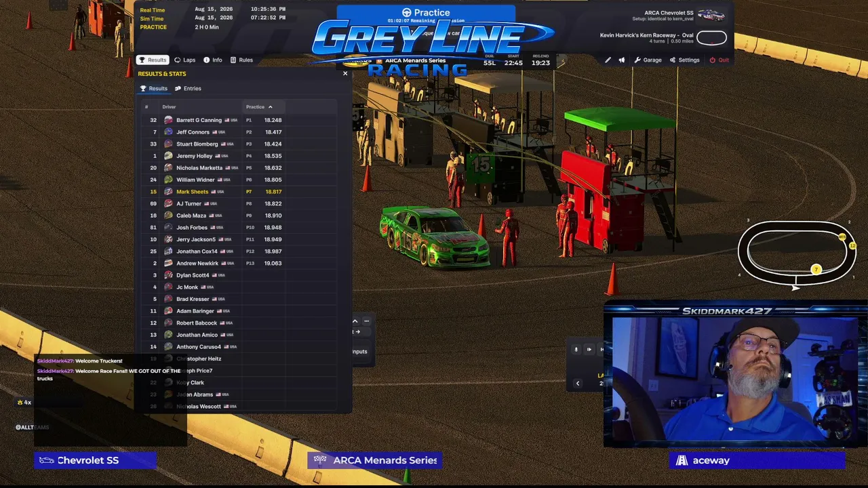Open the Garage
Screen dimensions: 868x488
point(648,60)
